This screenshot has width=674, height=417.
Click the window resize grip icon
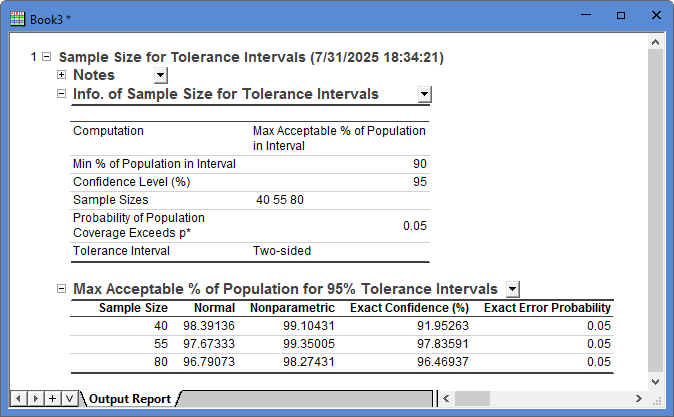(657, 401)
